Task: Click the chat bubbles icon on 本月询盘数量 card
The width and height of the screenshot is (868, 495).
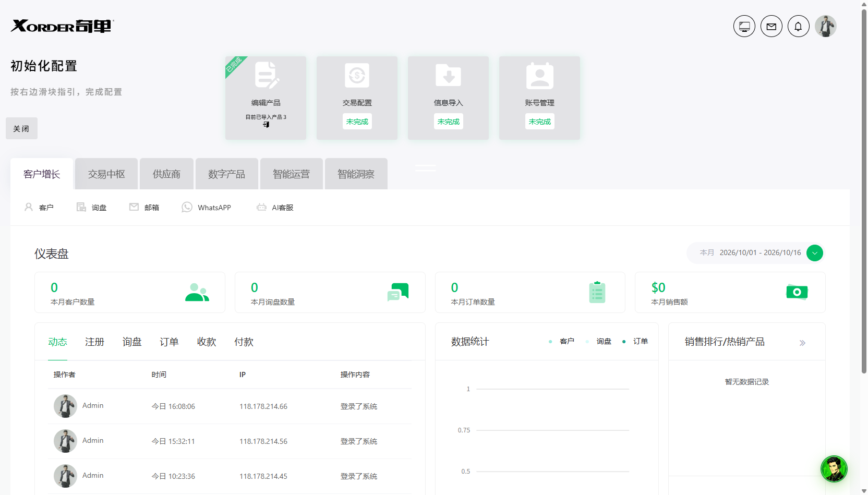Action: [x=398, y=292]
